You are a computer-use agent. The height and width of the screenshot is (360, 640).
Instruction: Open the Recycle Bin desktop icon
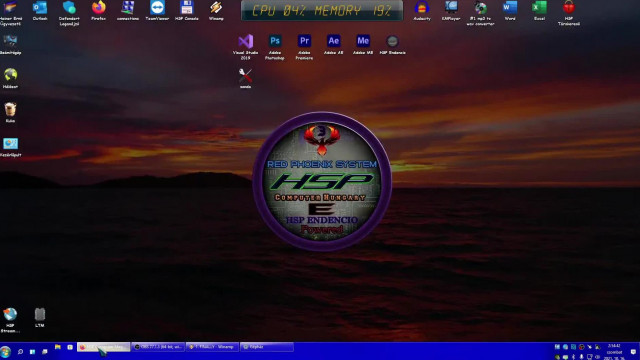10,113
